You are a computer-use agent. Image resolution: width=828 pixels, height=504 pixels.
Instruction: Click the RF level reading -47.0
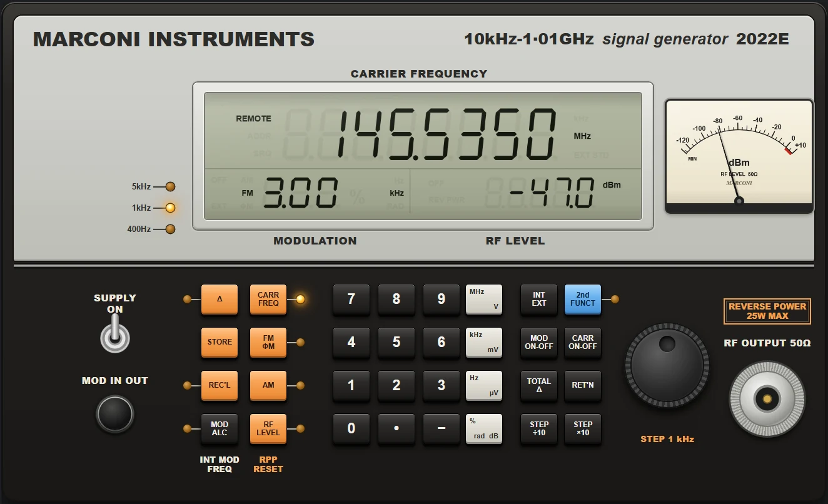coord(552,193)
